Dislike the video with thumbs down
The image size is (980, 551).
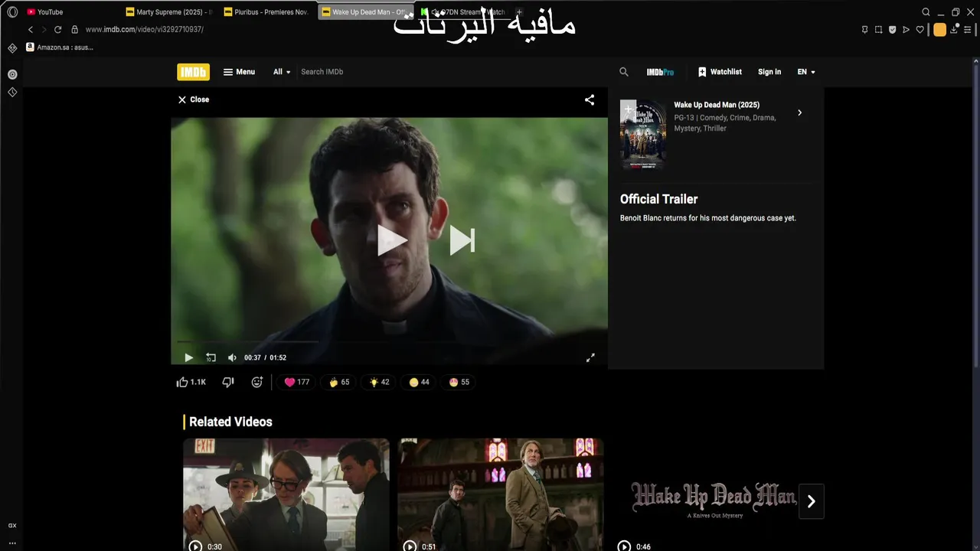[x=227, y=382]
